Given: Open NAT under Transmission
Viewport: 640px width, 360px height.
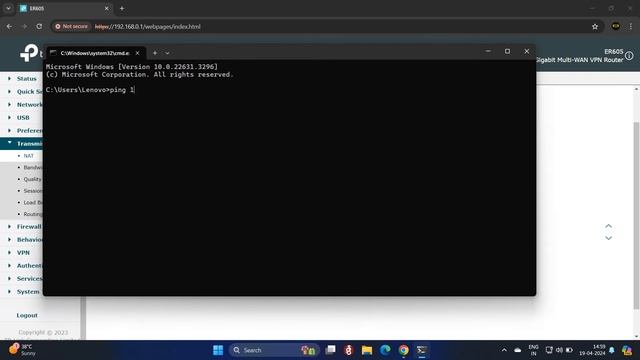Looking at the screenshot, I should tap(29, 156).
